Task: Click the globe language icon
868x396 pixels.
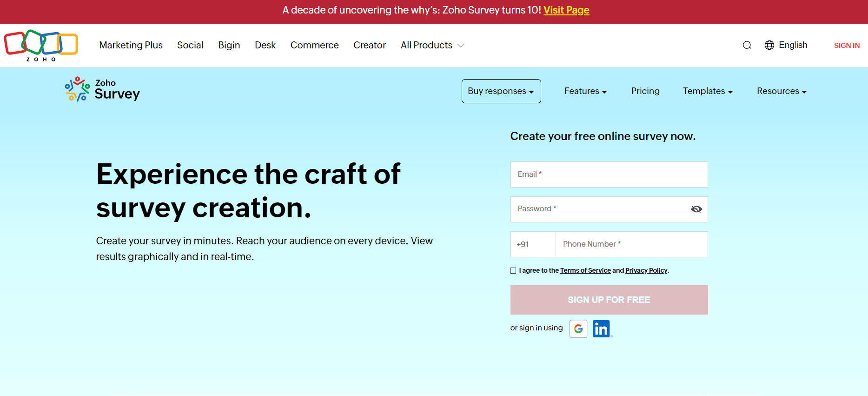Action: [x=769, y=45]
